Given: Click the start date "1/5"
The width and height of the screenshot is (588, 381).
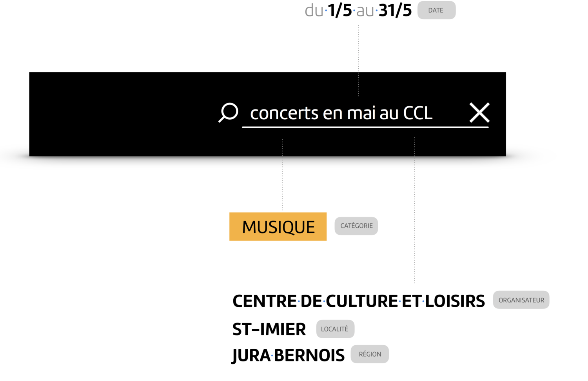Looking at the screenshot, I should click(340, 10).
